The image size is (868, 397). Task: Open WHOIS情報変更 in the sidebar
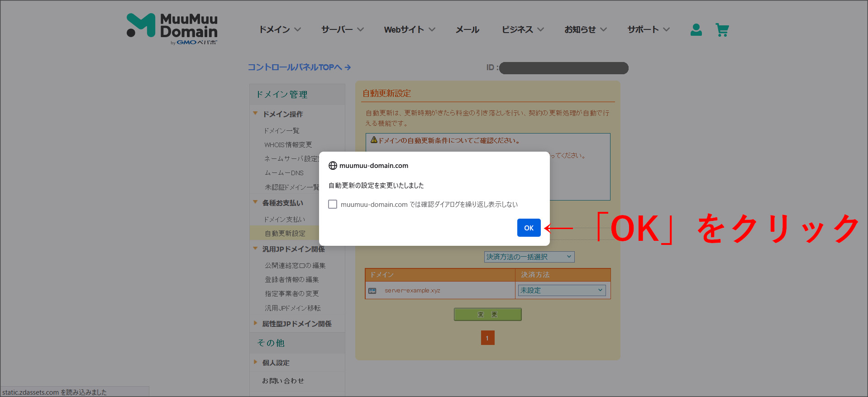pyautogui.click(x=288, y=145)
